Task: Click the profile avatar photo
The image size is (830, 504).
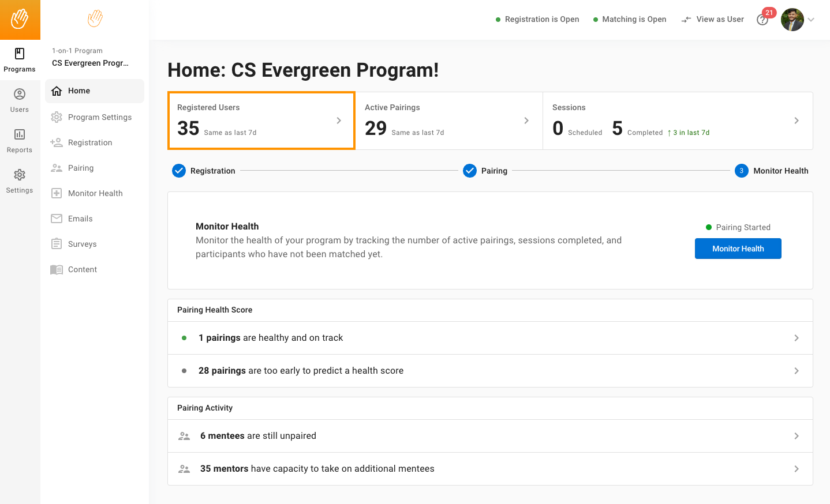Action: tap(792, 20)
